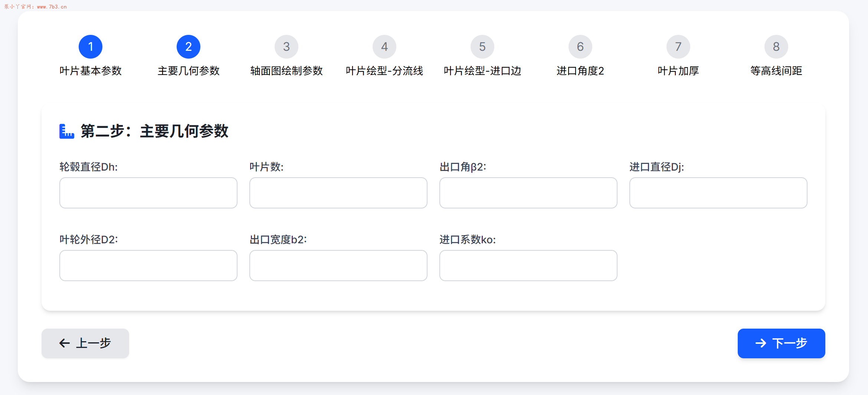
Task: Click step 8 circle 等高线间距
Action: click(x=776, y=47)
